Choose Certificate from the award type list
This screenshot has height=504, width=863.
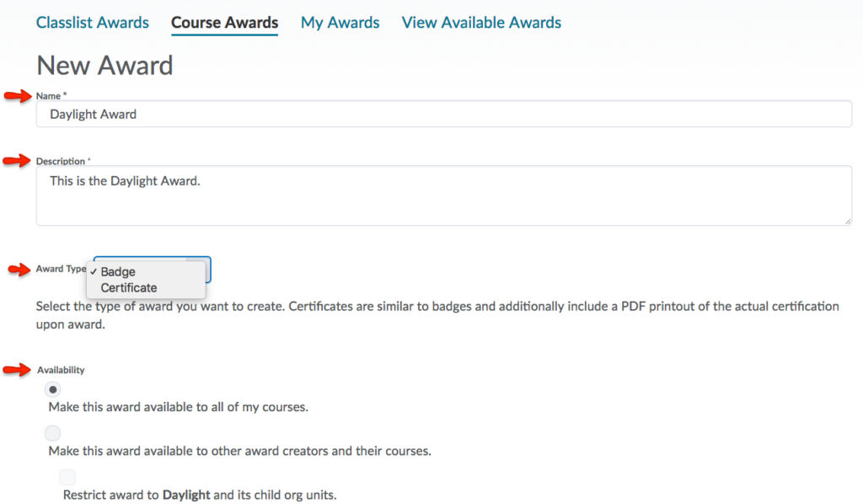coord(129,288)
